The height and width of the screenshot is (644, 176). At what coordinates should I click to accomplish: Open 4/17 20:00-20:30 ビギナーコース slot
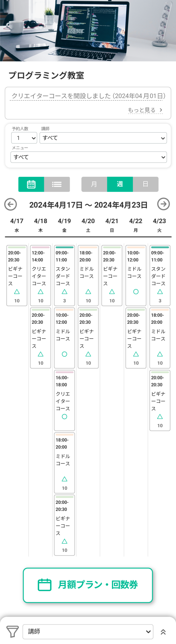[17, 275]
